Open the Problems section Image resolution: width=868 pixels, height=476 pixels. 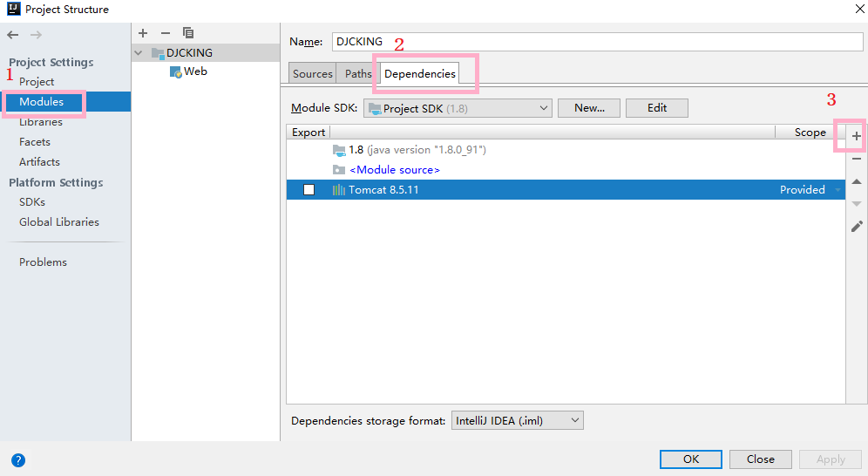pyautogui.click(x=44, y=262)
